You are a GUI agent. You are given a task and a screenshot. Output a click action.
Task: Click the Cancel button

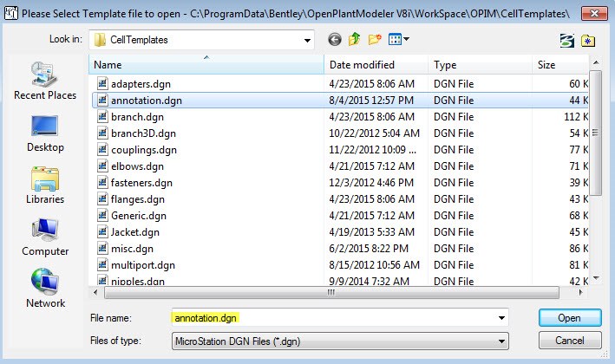(570, 341)
